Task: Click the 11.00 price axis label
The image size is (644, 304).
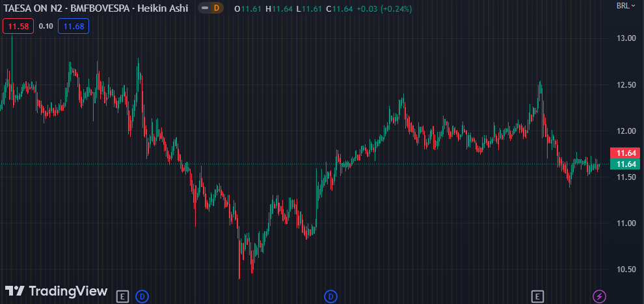Action: 626,223
